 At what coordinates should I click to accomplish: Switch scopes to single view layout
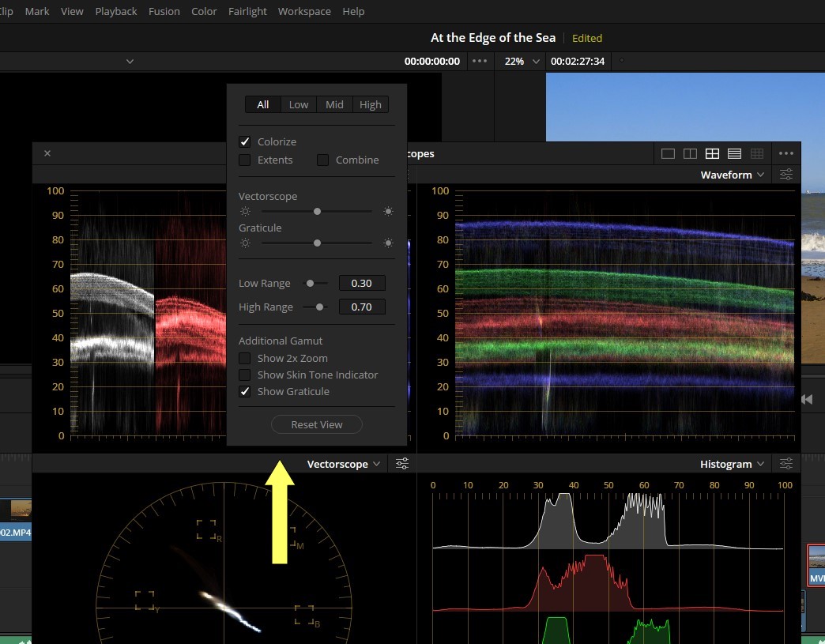pos(668,153)
